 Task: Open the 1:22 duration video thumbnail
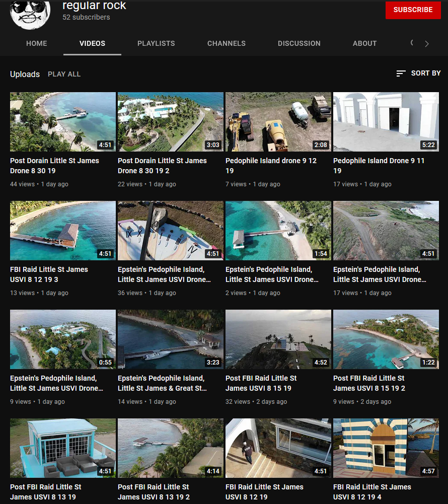click(386, 339)
